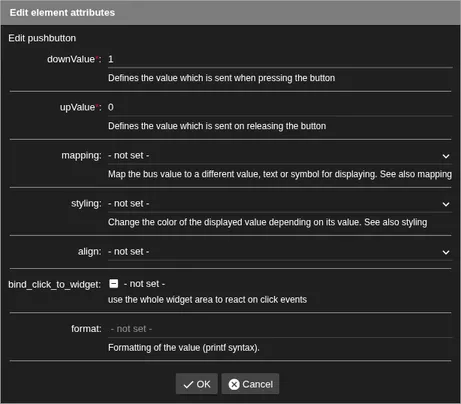Click the bind_click_to_widget label
461x404 pixels.
coord(55,284)
